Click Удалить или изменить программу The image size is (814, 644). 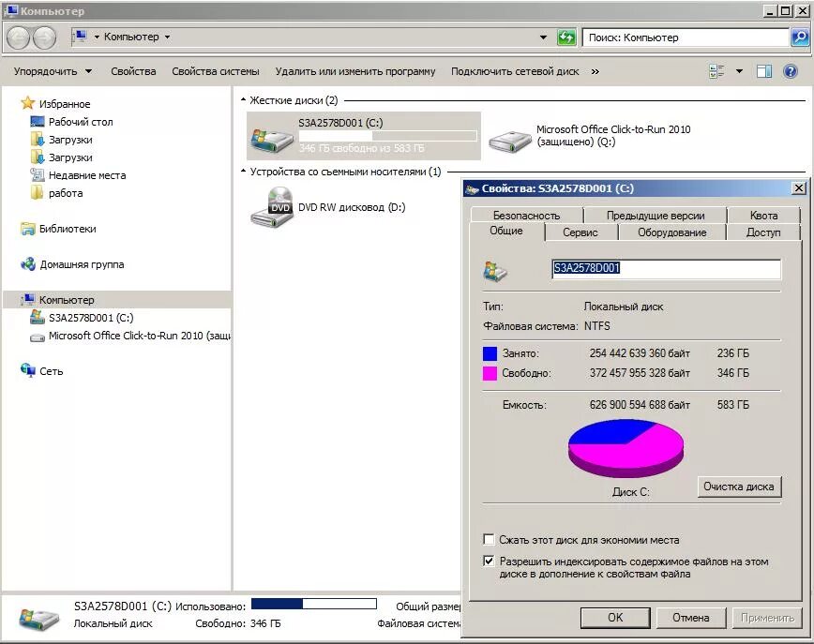[355, 71]
